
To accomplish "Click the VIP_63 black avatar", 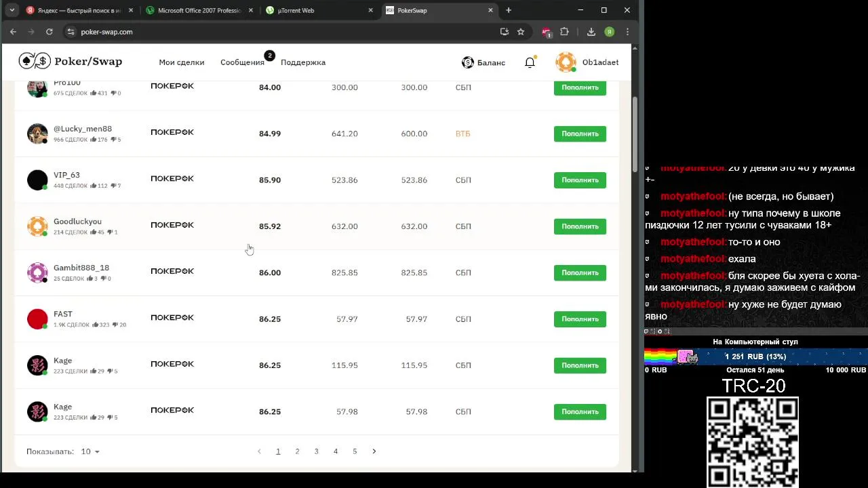I will pos(37,180).
